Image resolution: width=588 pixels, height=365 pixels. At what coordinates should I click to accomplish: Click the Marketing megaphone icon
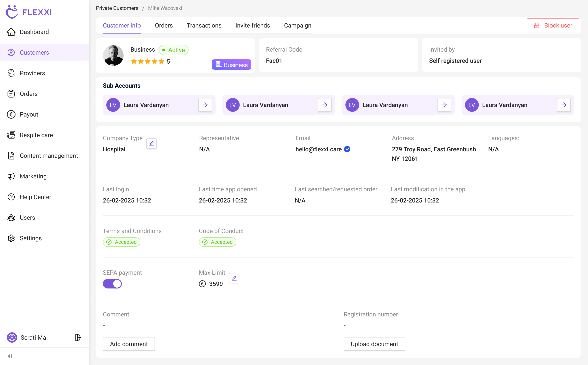coord(11,176)
